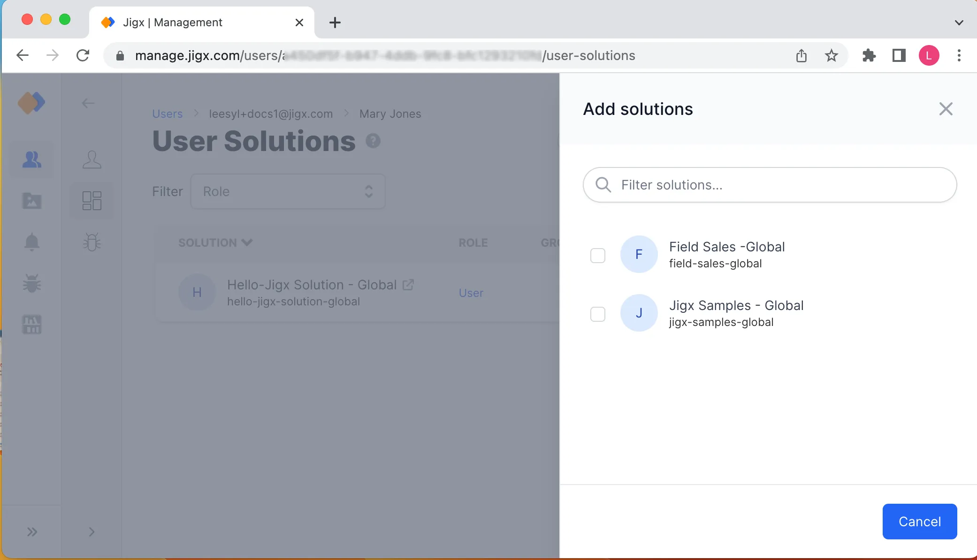977x560 pixels.
Task: Open the building organization sidebar icon
Action: pos(32,325)
